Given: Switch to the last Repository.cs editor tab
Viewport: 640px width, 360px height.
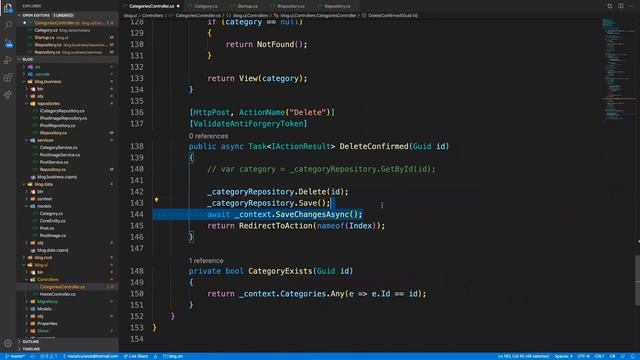Looking at the screenshot, I should pyautogui.click(x=337, y=6).
